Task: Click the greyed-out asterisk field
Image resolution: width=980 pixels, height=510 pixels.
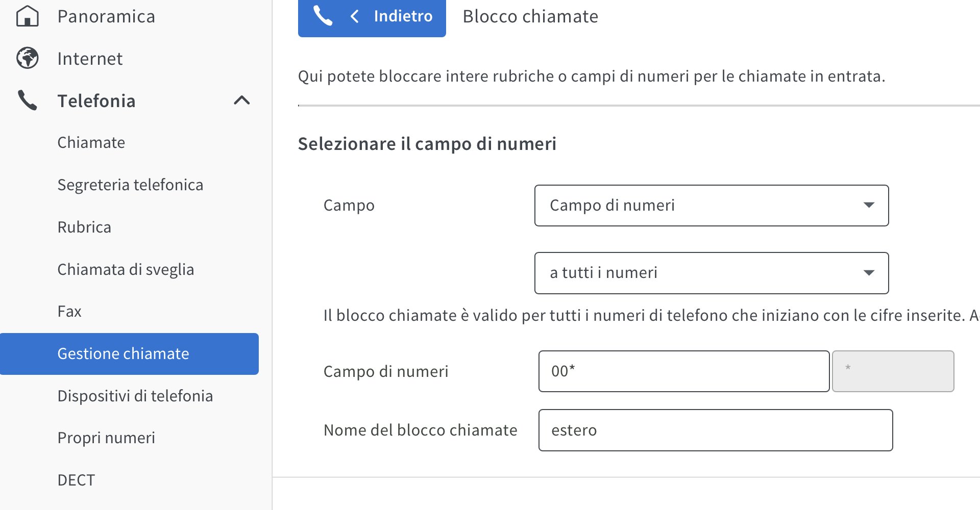Action: point(893,371)
